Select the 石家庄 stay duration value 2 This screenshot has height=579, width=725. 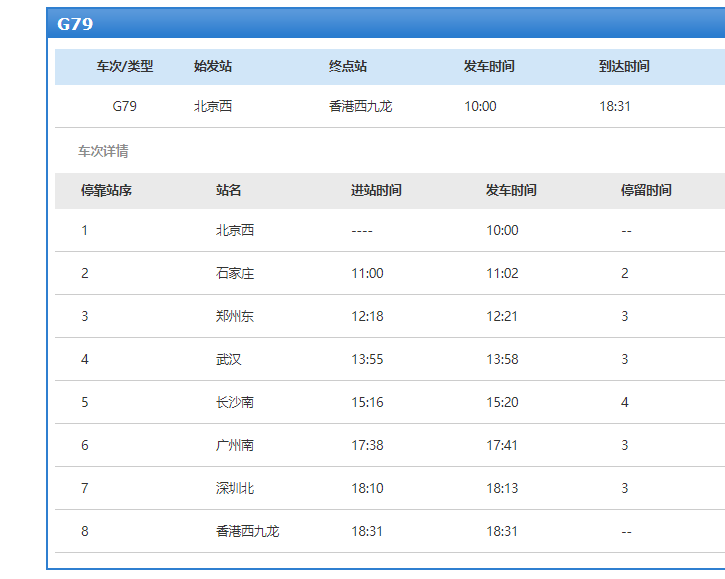pyautogui.click(x=625, y=273)
